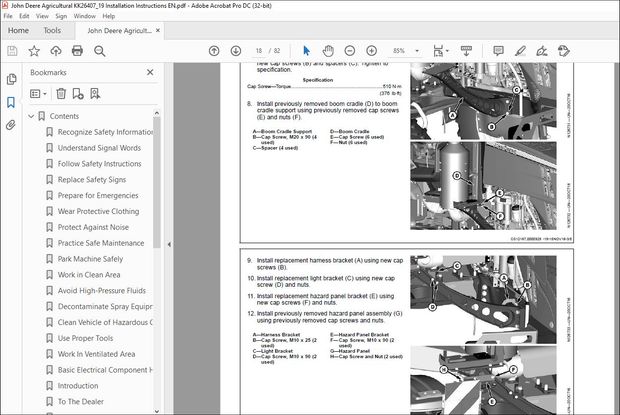Open Basic Electrical Component bookmark
Screen dimensions: 620x415
click(x=105, y=370)
